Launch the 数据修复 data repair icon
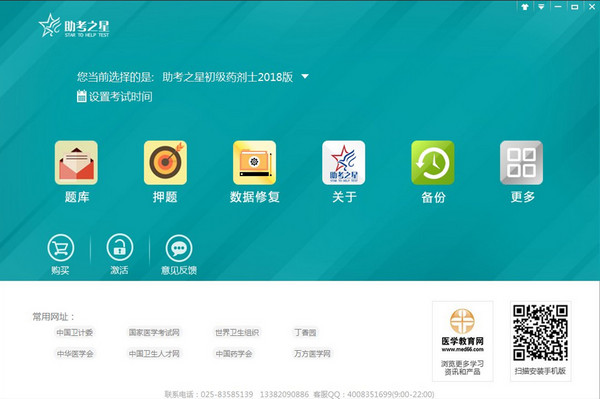This screenshot has height=399, width=600. 254,163
